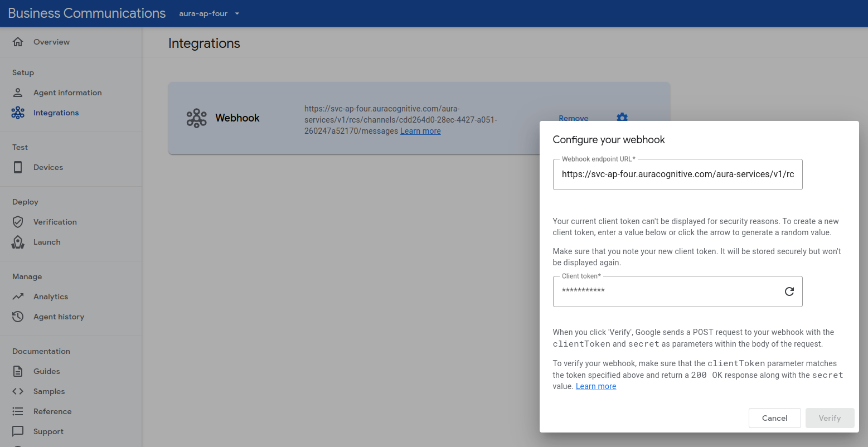Select Integrations in sidebar
The image size is (868, 447).
pyautogui.click(x=56, y=113)
